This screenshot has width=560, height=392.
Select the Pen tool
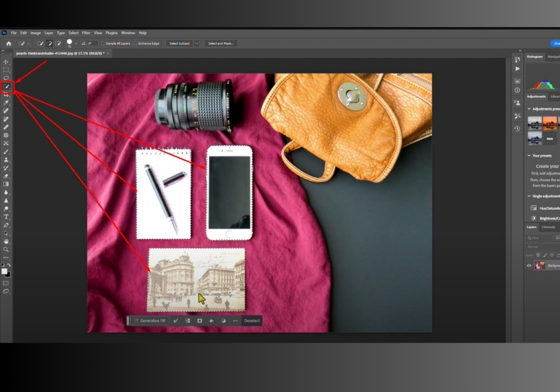[x=6, y=225]
